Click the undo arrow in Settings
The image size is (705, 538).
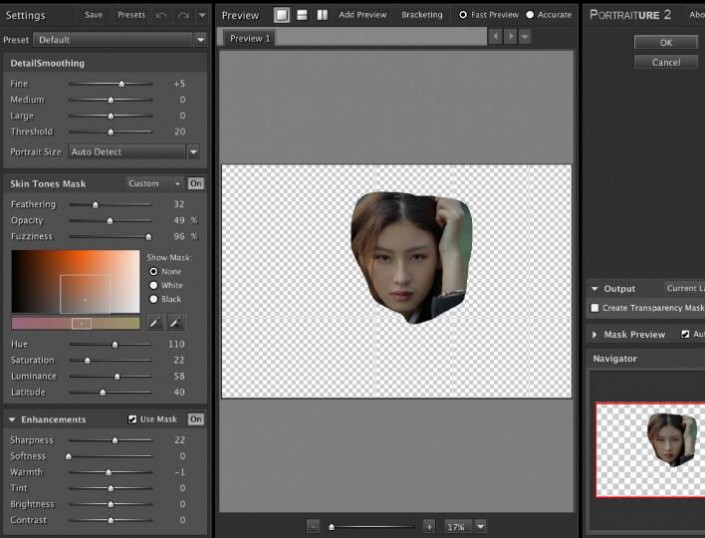click(162, 15)
